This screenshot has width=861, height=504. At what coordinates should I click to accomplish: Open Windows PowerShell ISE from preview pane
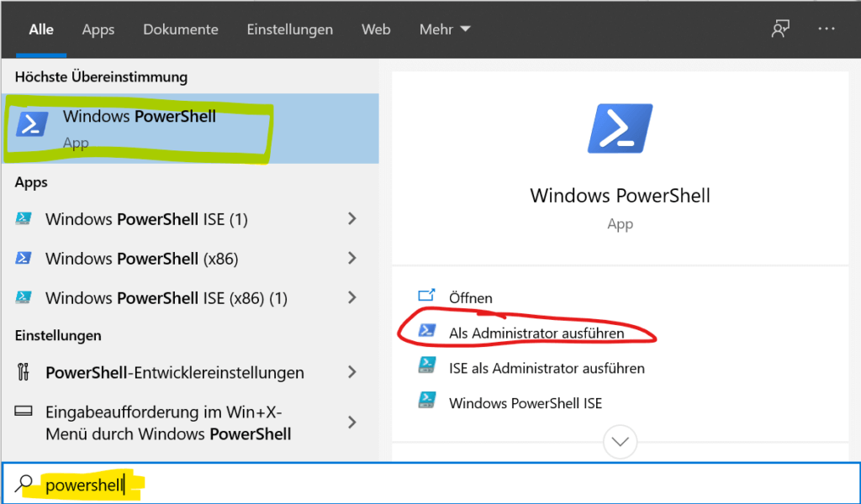tap(526, 403)
